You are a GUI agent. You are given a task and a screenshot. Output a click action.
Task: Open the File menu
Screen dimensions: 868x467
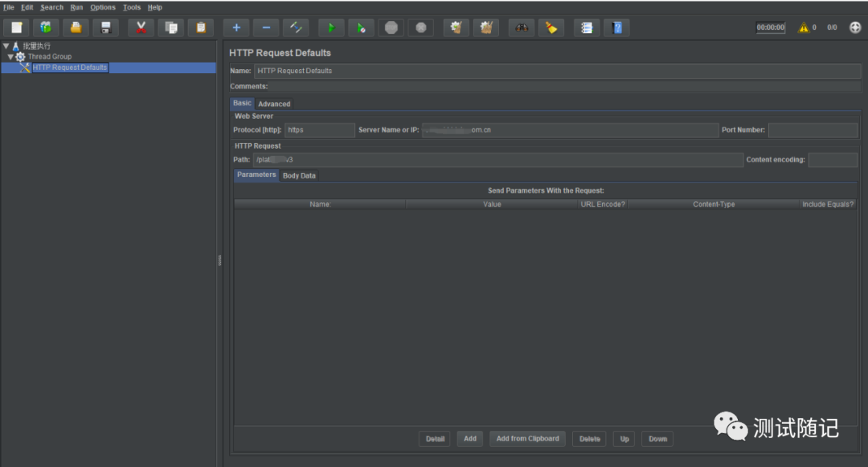[9, 7]
